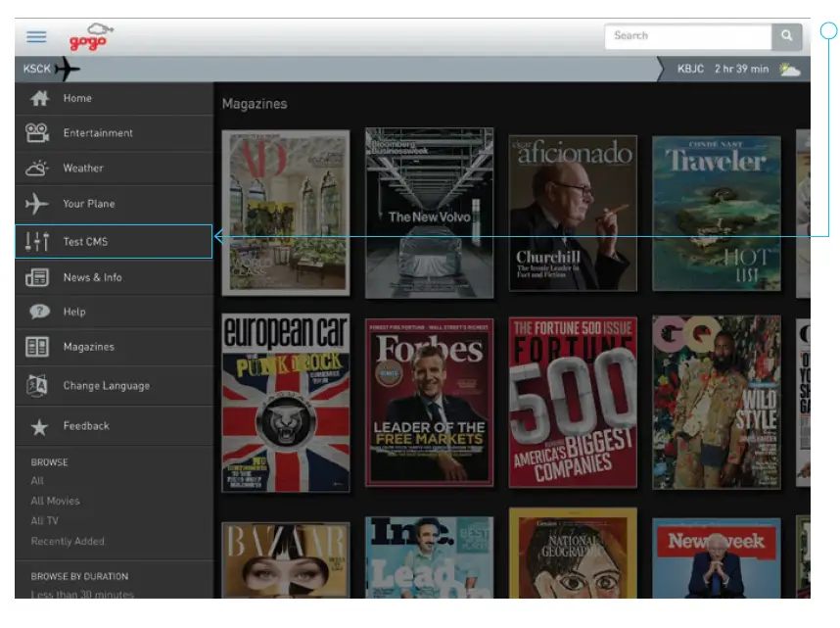840x628 pixels.
Task: Click the Help question bubble icon
Action: click(39, 312)
